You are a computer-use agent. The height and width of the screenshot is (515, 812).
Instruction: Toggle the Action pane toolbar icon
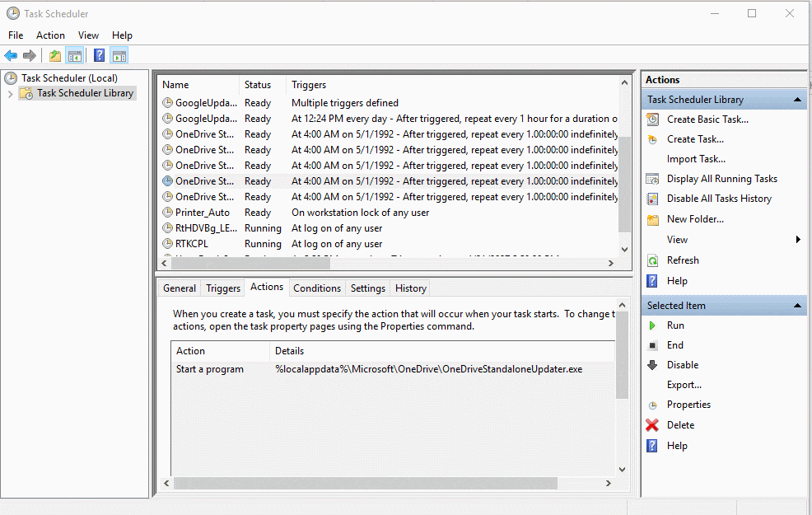(x=119, y=55)
